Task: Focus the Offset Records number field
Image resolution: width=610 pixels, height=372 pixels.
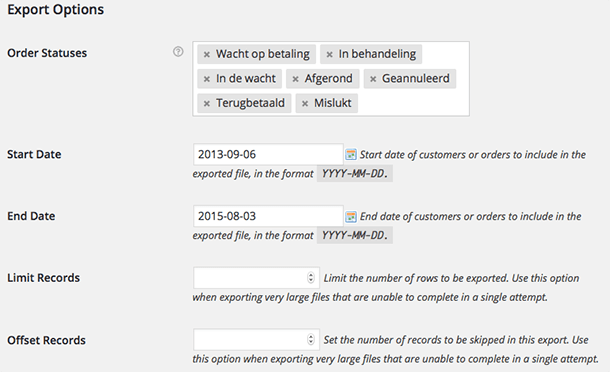Action: [x=256, y=340]
